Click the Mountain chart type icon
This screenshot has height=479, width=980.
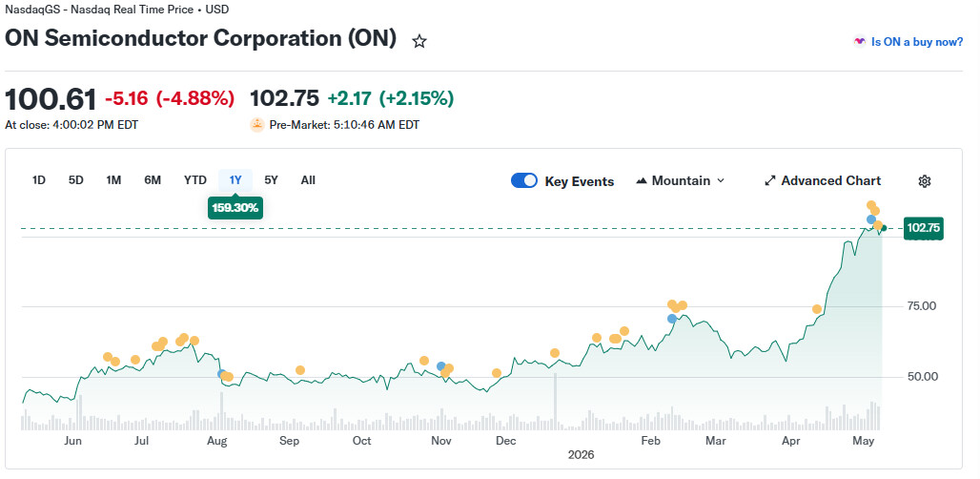pos(642,181)
